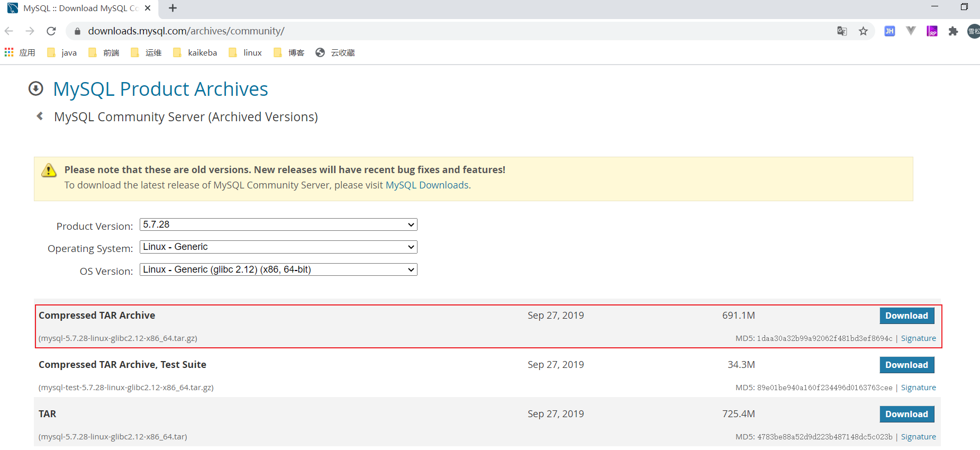The height and width of the screenshot is (450, 980).
Task: Open the translate page icon
Action: 842,31
